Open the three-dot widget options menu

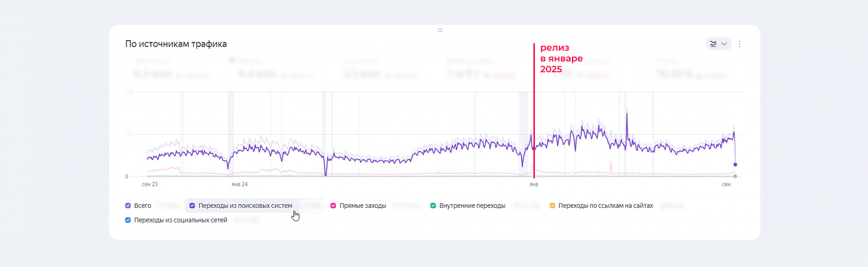739,44
